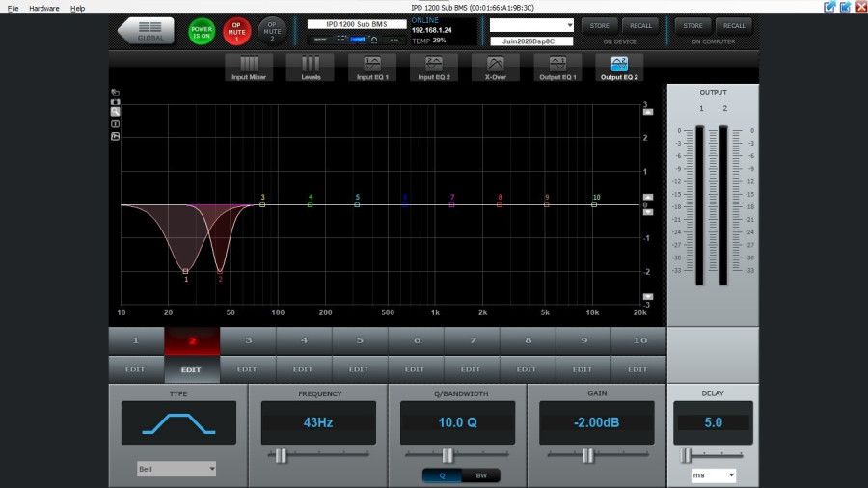Toggle the POWER IS ON button
This screenshot has height=488, width=868.
tap(202, 32)
